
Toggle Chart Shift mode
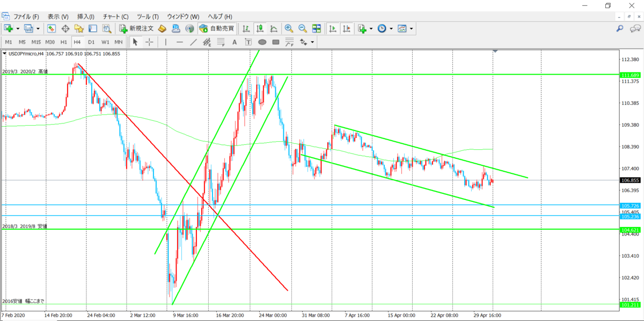pyautogui.click(x=347, y=28)
